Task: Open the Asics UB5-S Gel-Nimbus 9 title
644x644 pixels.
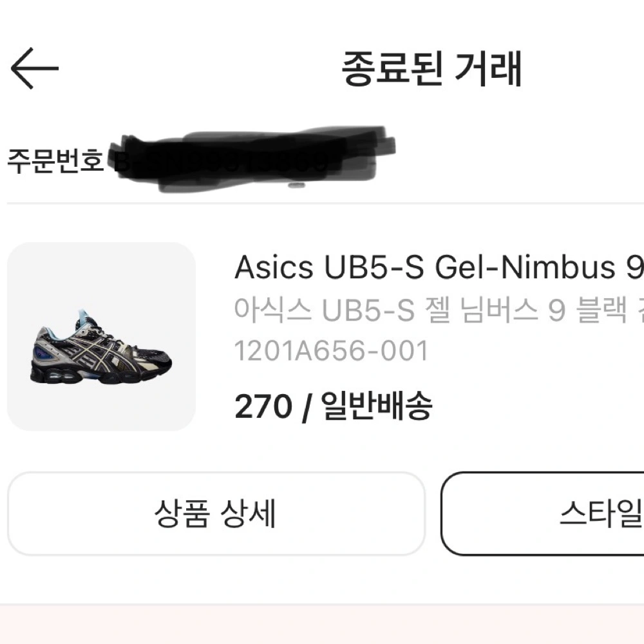Action: pyautogui.click(x=438, y=267)
